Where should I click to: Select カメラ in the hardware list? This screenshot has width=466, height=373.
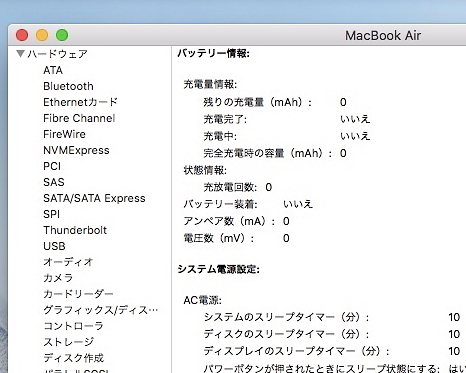[58, 278]
